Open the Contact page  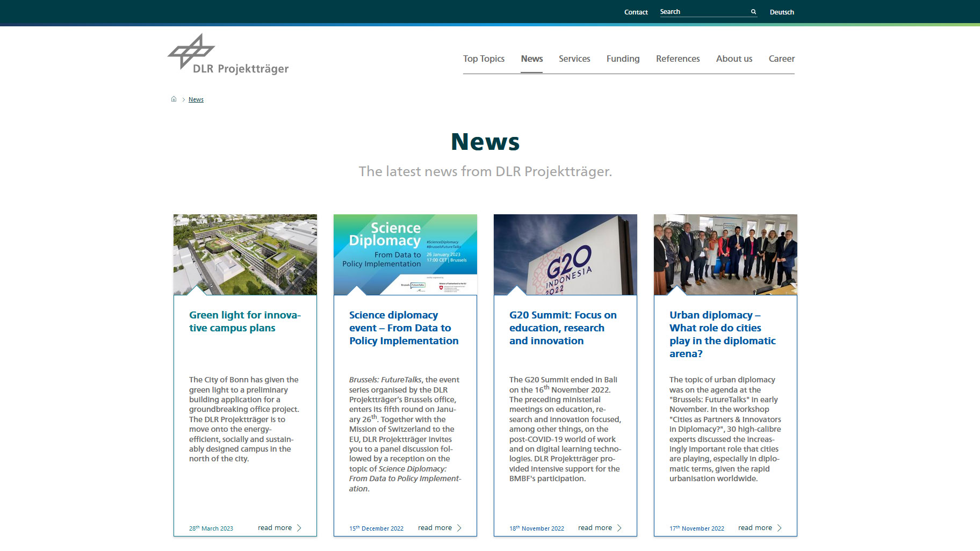(636, 12)
